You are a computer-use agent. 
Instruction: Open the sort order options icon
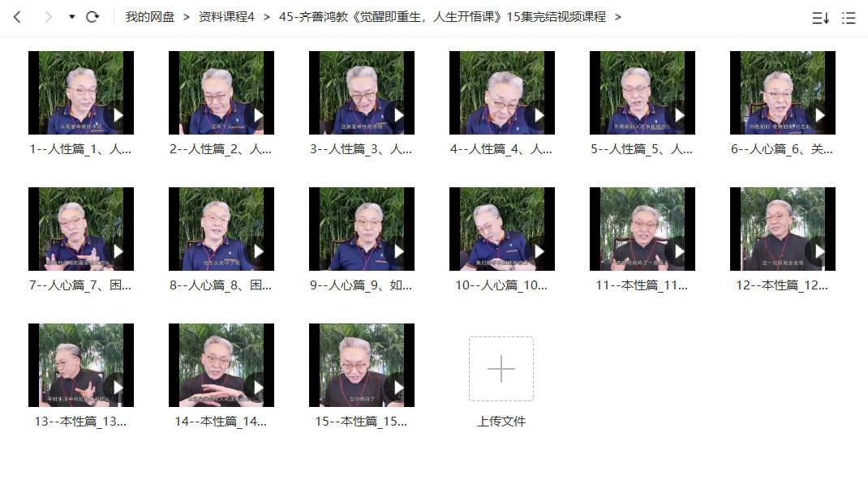(x=820, y=19)
